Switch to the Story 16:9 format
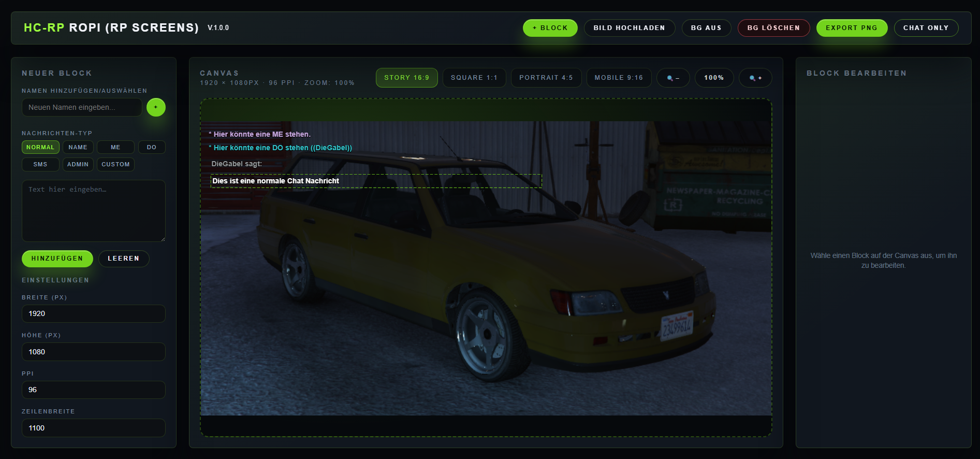 [406, 78]
